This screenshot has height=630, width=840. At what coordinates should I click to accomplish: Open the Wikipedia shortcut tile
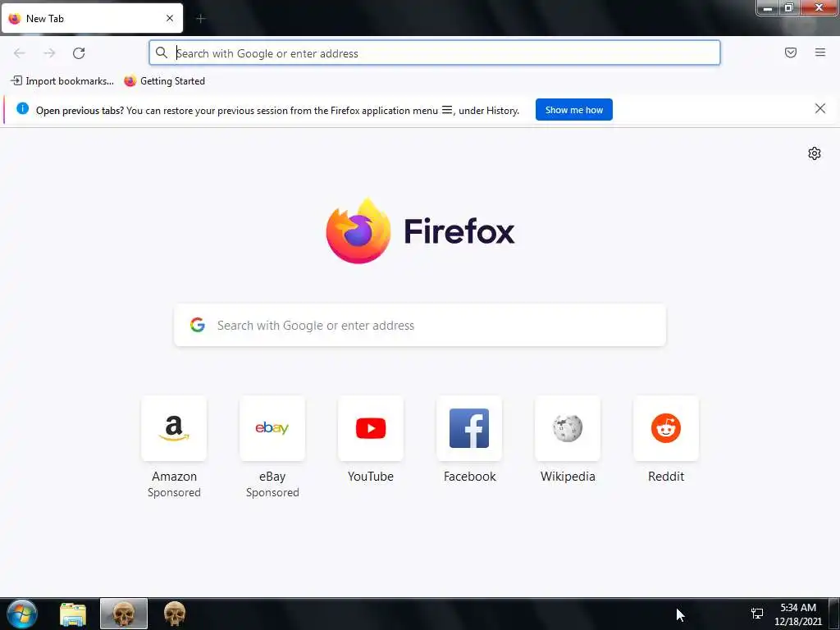[568, 428]
